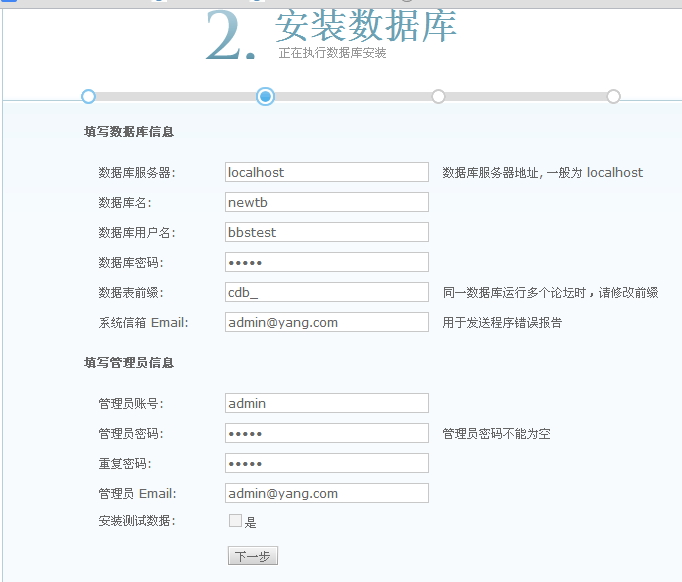This screenshot has width=682, height=582.
Task: Click the hint 数据库服务器地址, 一般为 localhost
Action: [x=542, y=173]
